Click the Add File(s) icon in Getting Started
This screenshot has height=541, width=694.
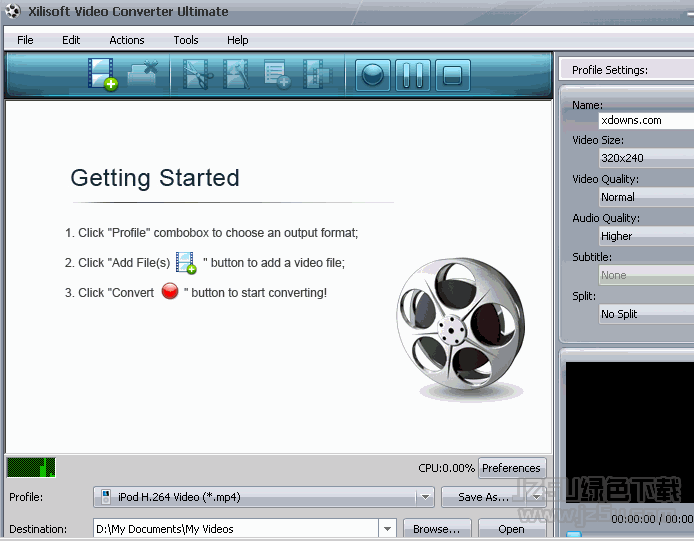186,263
